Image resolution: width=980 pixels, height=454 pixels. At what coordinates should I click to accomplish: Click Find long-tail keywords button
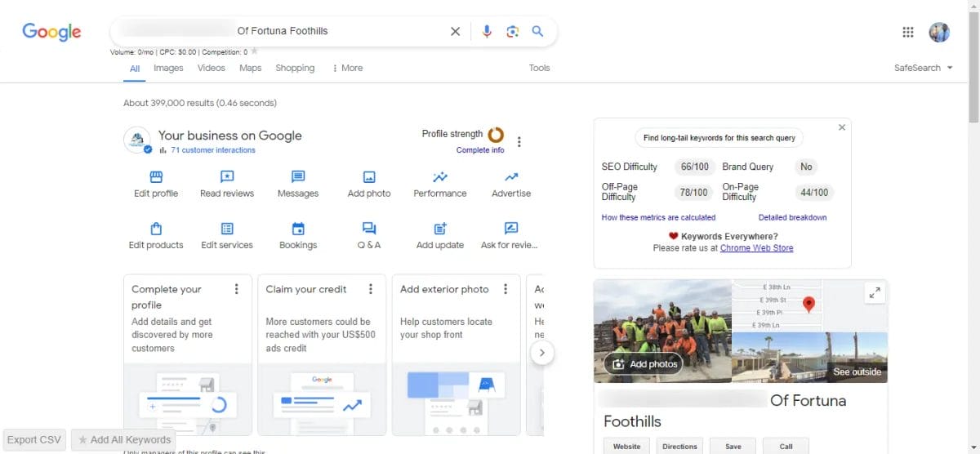pyautogui.click(x=719, y=138)
